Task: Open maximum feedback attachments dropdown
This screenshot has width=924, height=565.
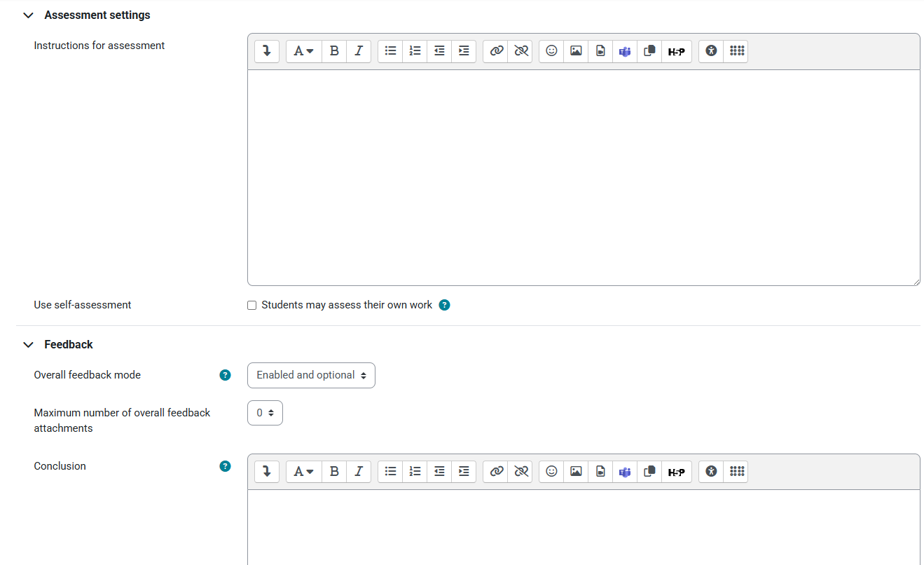Action: click(265, 414)
